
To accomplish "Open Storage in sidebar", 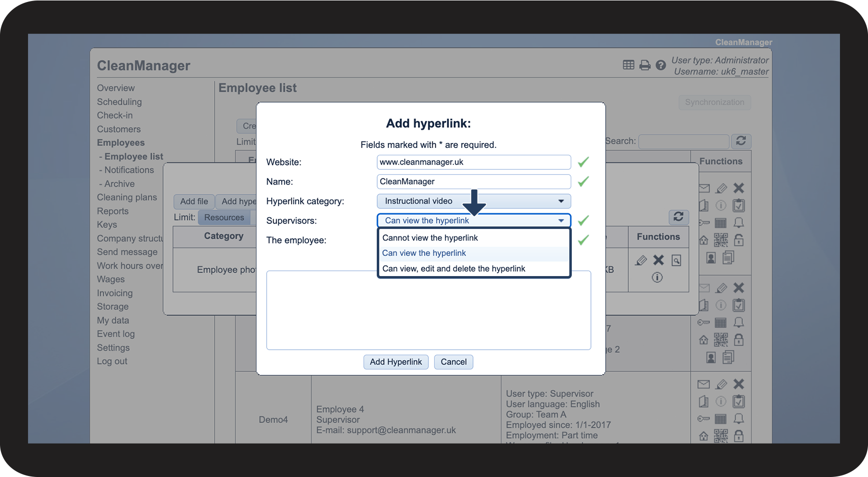I will click(x=112, y=307).
